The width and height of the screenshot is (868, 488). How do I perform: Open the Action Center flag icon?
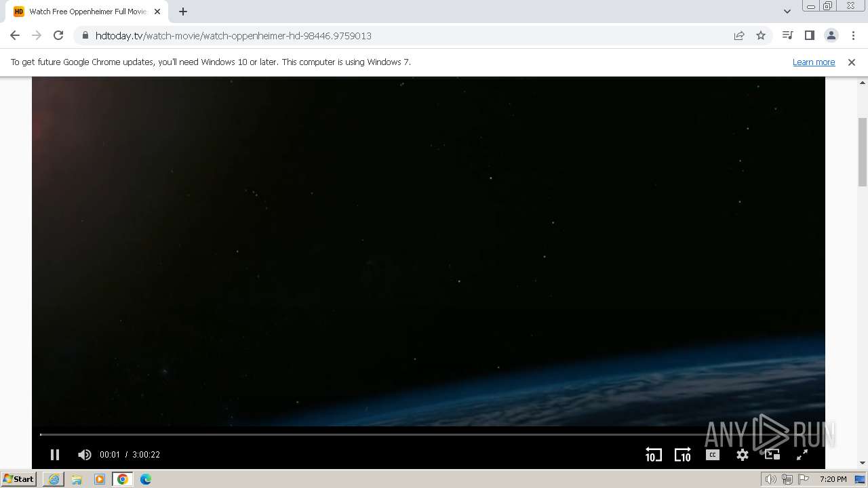804,479
